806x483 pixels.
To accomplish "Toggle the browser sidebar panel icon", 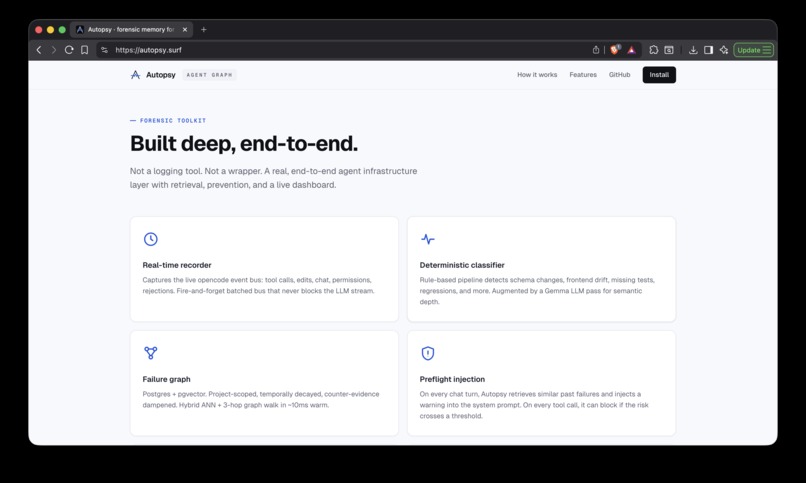I will (x=708, y=50).
